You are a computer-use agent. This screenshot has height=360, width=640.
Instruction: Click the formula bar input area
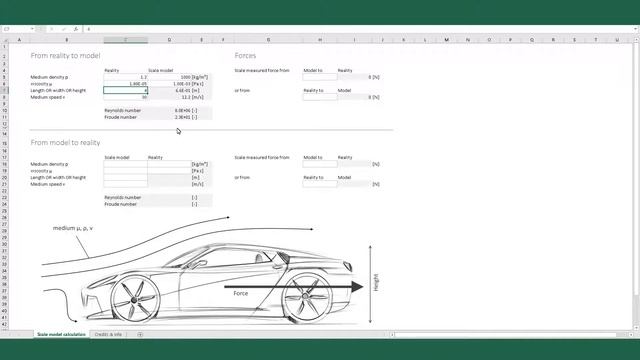pyautogui.click(x=359, y=29)
